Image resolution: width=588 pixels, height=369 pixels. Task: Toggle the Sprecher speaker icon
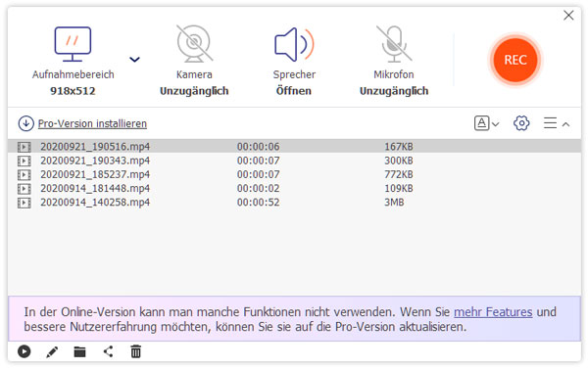tap(294, 44)
